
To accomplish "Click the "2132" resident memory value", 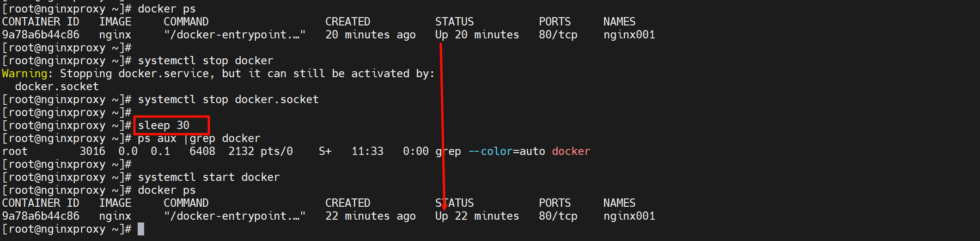I will coord(241,151).
